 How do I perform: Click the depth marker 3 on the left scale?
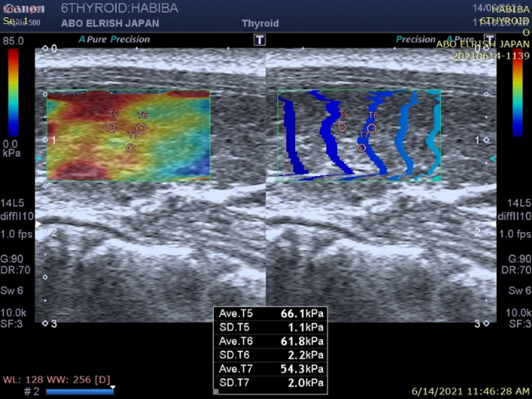coord(54,324)
